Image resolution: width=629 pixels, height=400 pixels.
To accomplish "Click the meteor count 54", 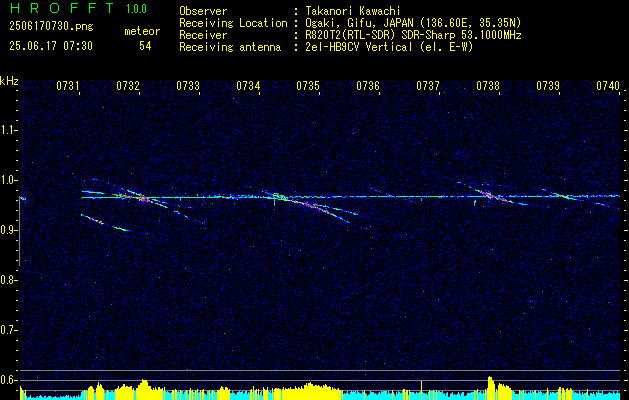I will [x=145, y=46].
